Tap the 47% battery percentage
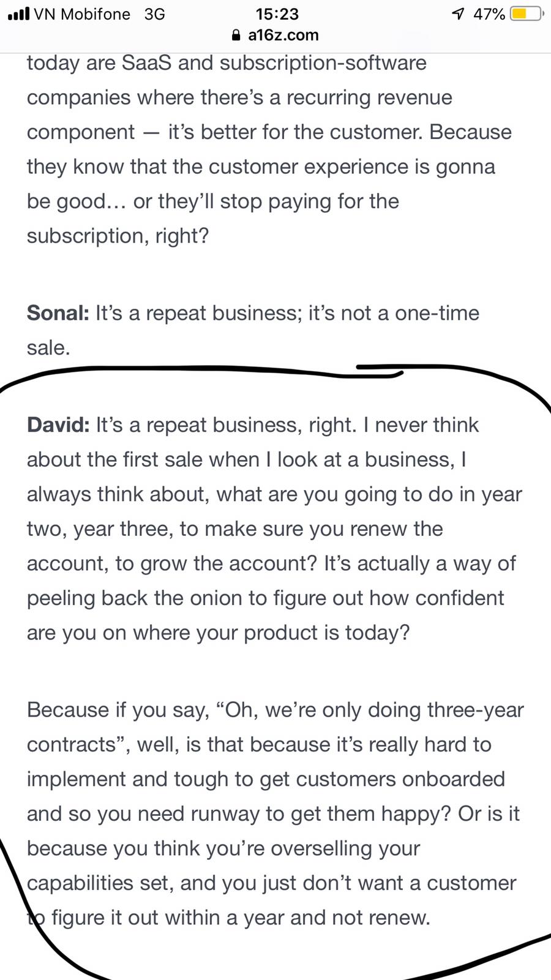Screen dimensions: 551x980 [x=489, y=14]
